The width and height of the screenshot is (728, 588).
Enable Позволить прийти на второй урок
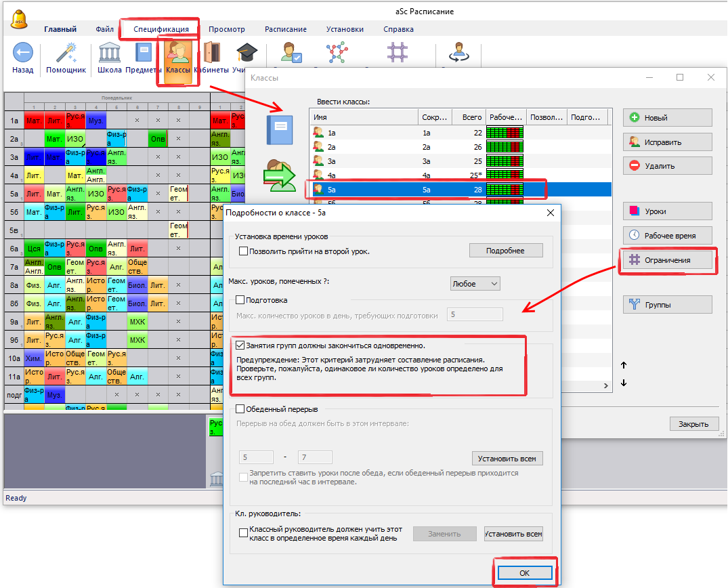(244, 251)
